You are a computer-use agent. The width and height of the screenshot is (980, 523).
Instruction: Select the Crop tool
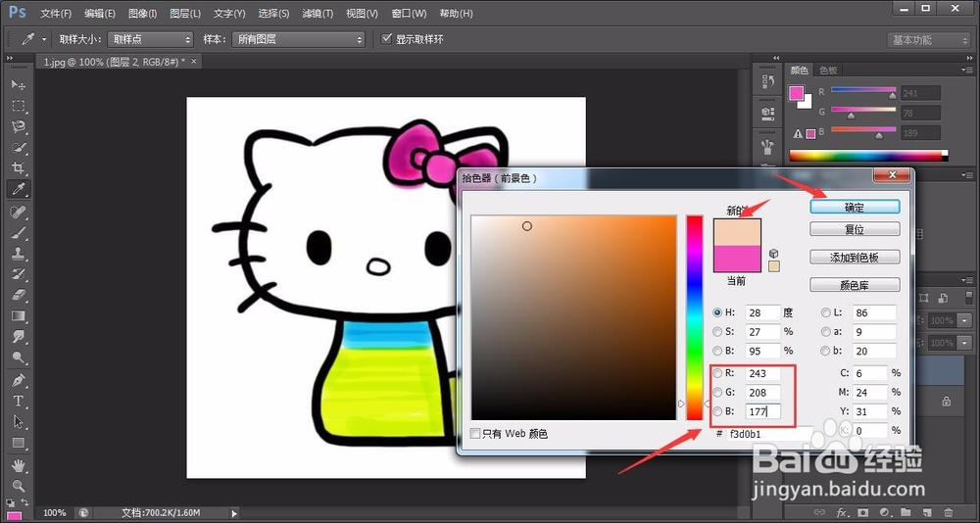[x=18, y=168]
